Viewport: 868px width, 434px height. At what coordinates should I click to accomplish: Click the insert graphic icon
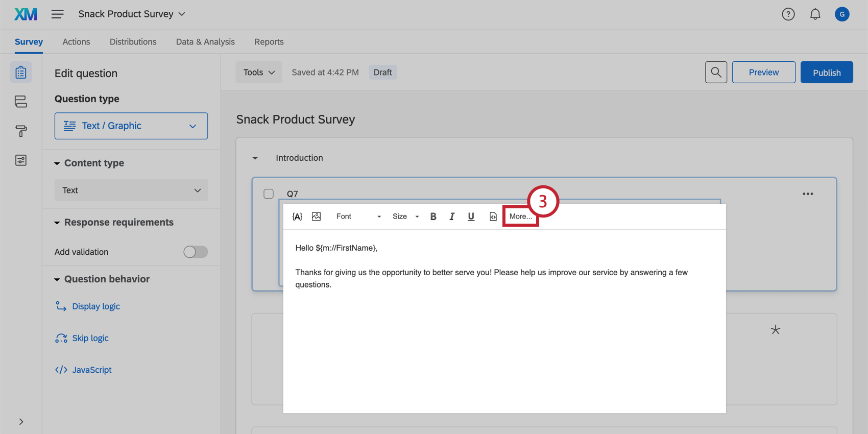pos(317,216)
